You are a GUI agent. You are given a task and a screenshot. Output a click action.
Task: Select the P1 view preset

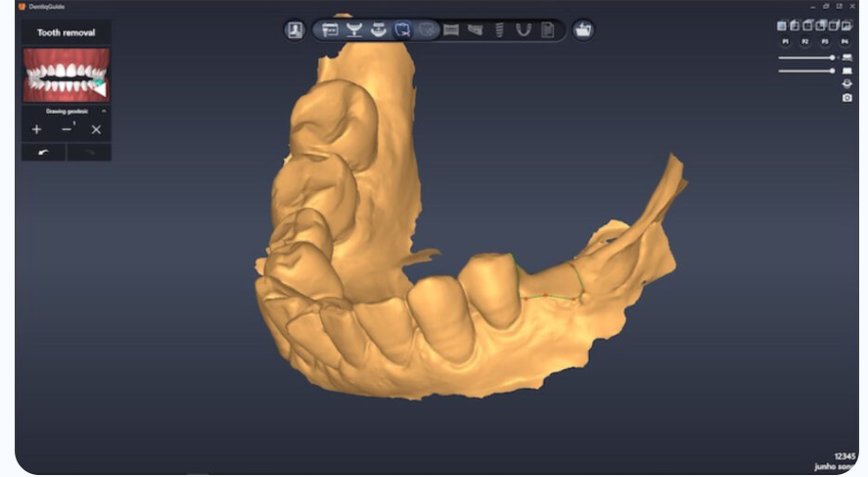pyautogui.click(x=785, y=42)
